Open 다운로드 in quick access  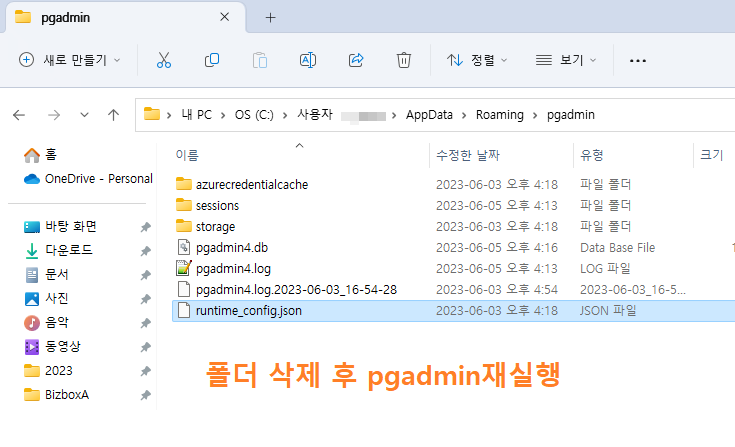click(59, 251)
